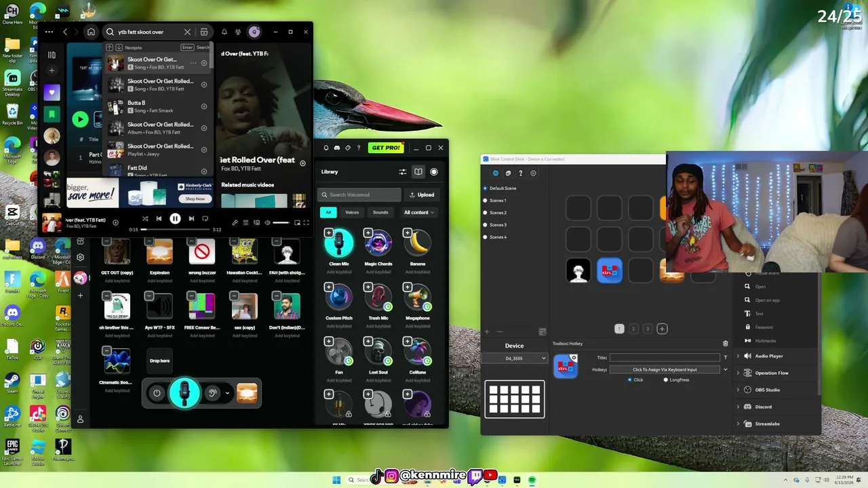
Task: Select the Magic Chords voice
Action: coord(378,243)
